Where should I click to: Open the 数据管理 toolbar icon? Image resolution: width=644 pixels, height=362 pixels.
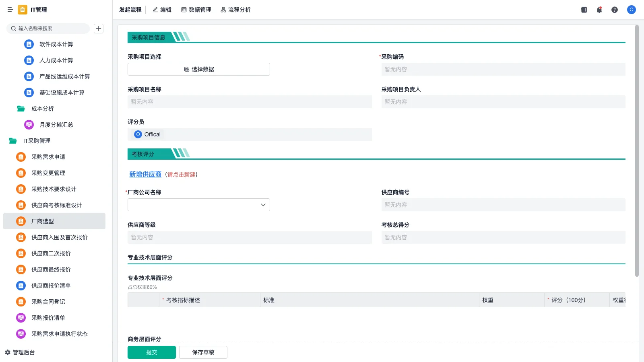[196, 10]
